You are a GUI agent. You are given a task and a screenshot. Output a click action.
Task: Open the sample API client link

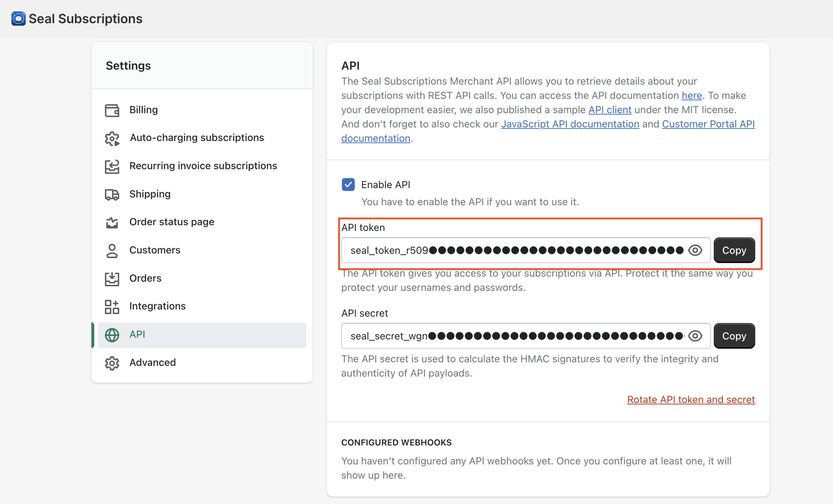pyautogui.click(x=610, y=110)
